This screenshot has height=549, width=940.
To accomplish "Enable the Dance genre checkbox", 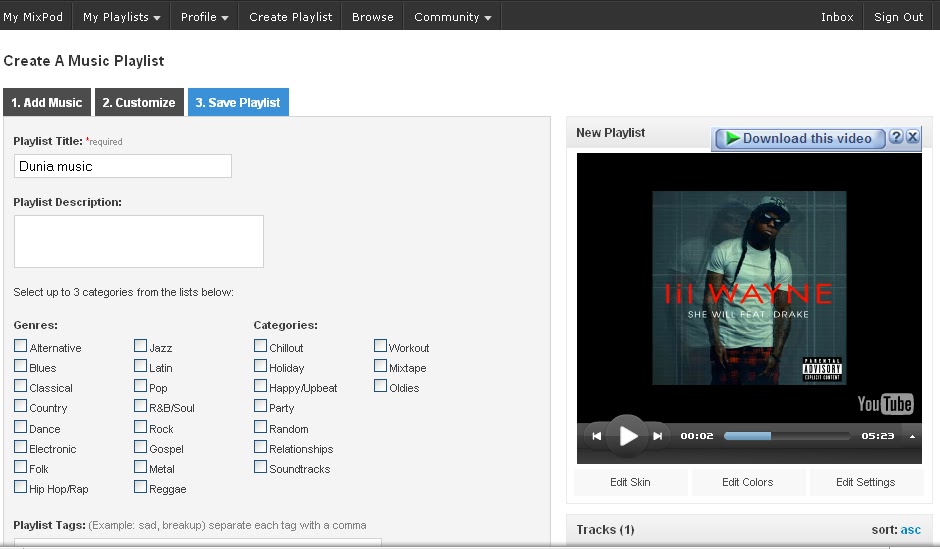I will [x=20, y=427].
